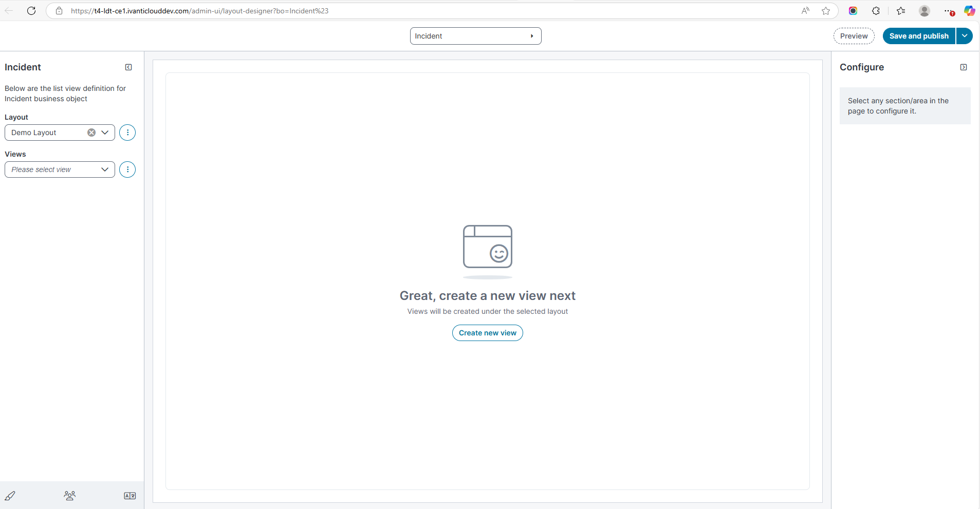Reload the browser page
Image resolution: width=980 pixels, height=509 pixels.
point(31,11)
